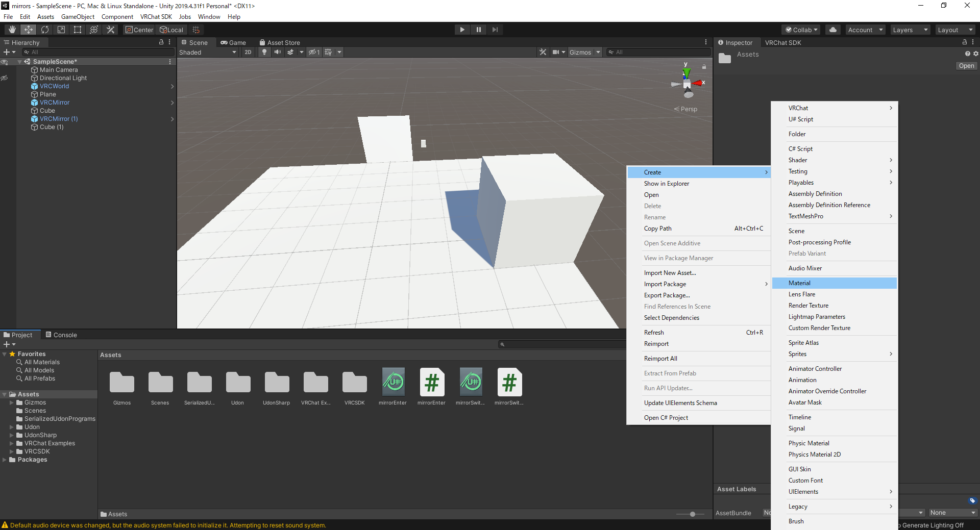
Task: Click the warning icon in the status bar
Action: click(x=5, y=525)
